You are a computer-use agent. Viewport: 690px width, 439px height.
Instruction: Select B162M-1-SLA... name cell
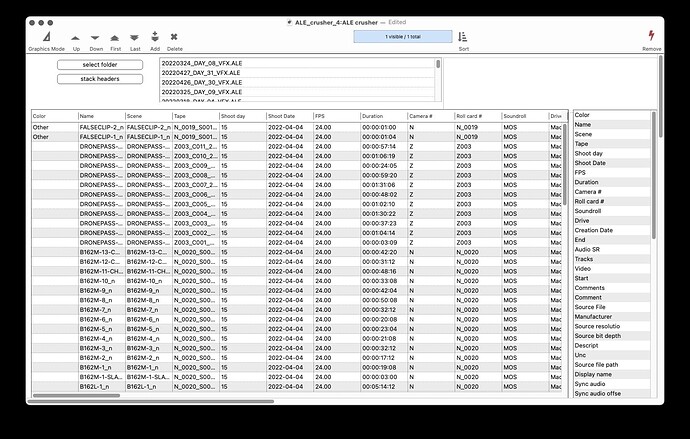(x=102, y=377)
